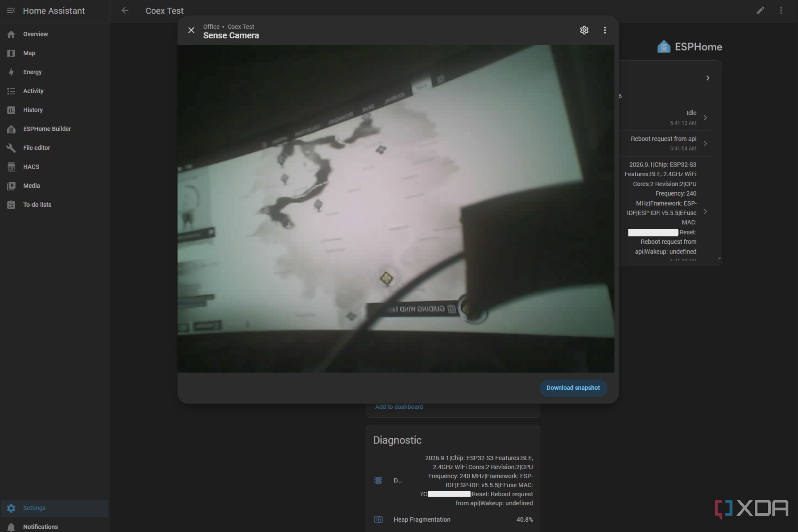Click the Heap Fragmentation memory icon
The width and height of the screenshot is (798, 532).
pyautogui.click(x=378, y=519)
